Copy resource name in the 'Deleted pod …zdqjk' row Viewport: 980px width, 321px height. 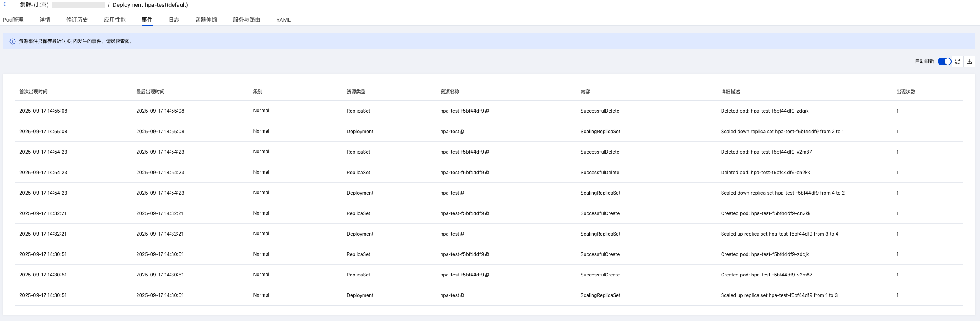point(487,111)
